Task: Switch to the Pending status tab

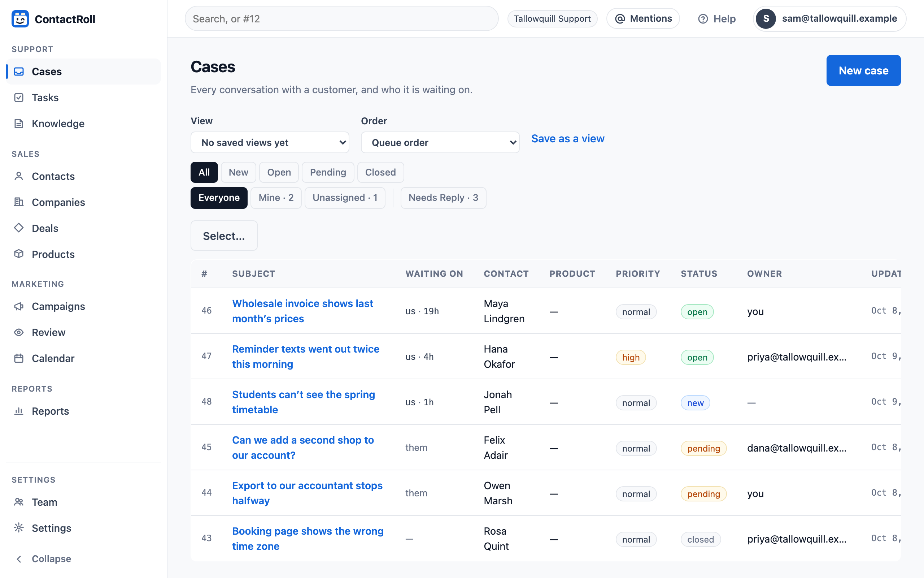Action: coord(328,172)
